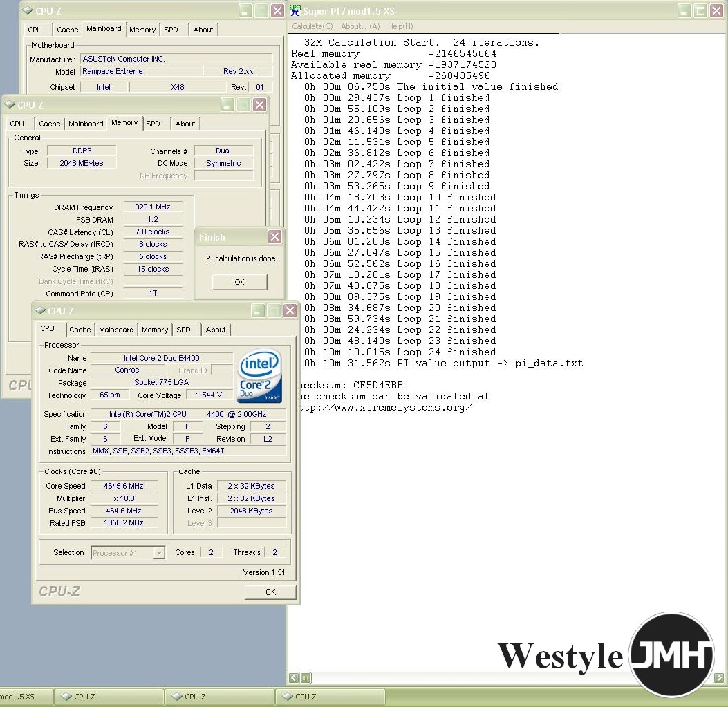Click the Command Rate 1T value
728x707 pixels.
tap(153, 293)
